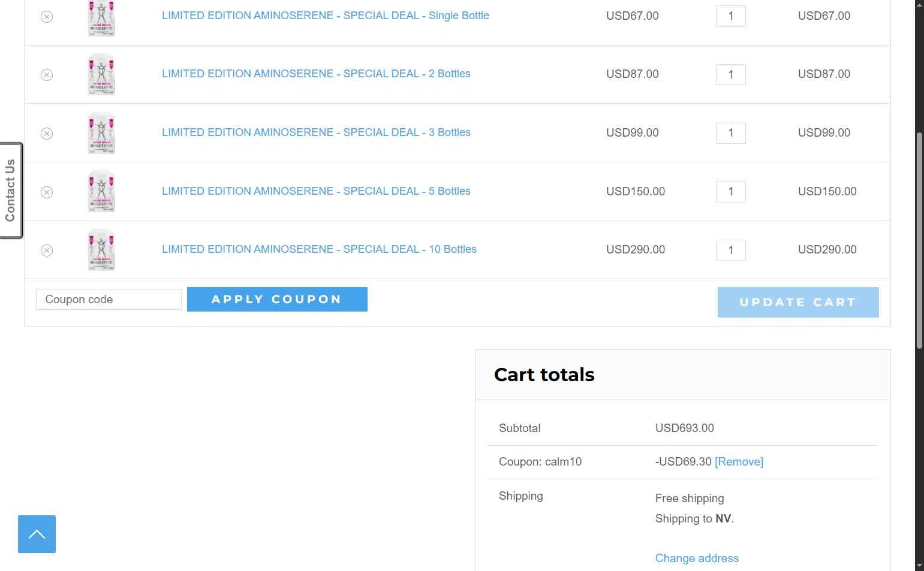Select the USD290.00 subtotal for 10 Bottles
Screen dimensions: 924x571
(827, 250)
